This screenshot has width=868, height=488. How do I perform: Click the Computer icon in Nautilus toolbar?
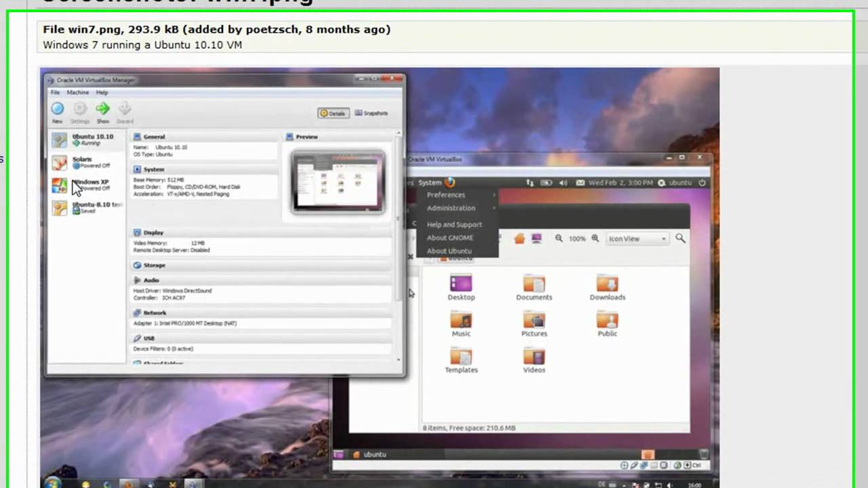coord(536,239)
